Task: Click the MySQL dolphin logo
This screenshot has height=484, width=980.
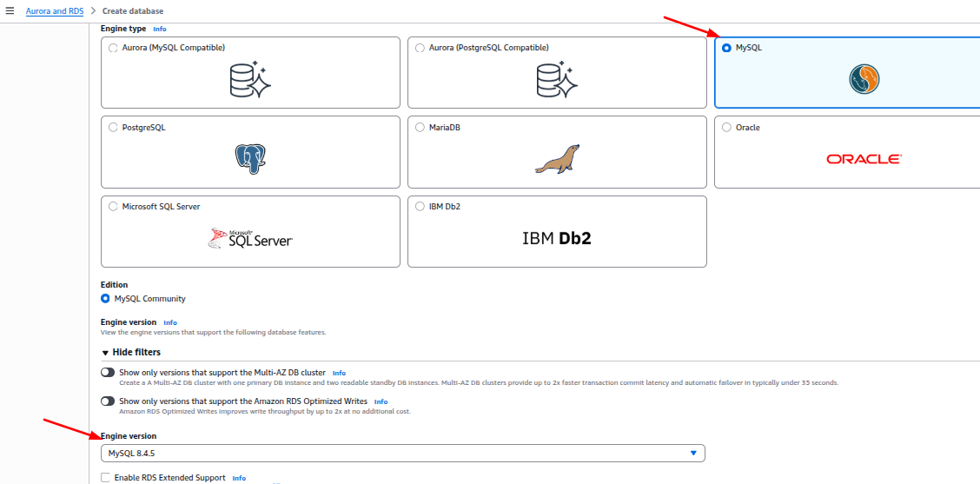Action: click(x=864, y=79)
